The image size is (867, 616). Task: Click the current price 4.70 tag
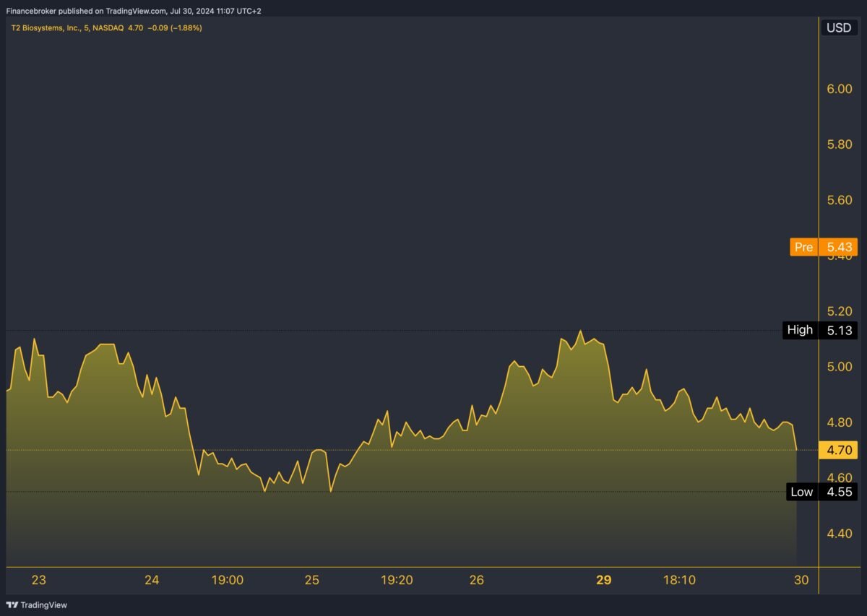(x=838, y=450)
